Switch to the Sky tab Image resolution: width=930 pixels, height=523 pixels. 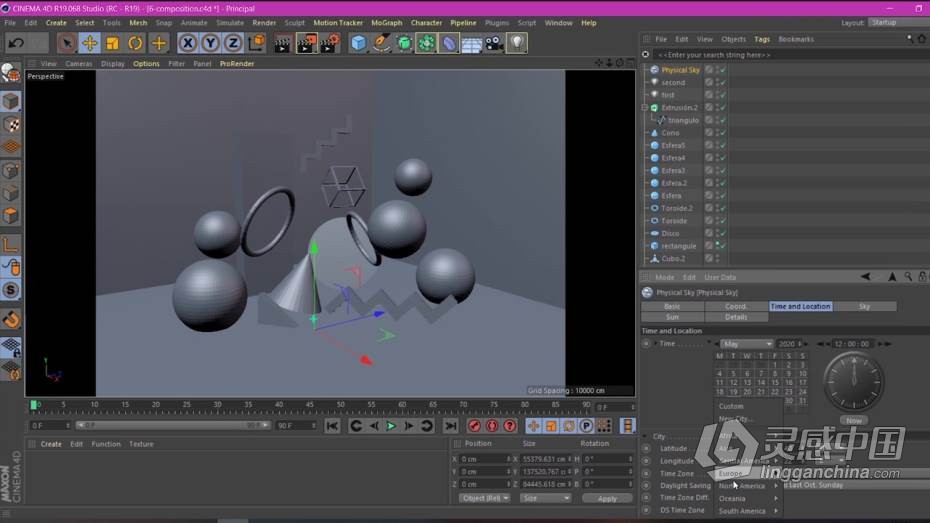864,307
